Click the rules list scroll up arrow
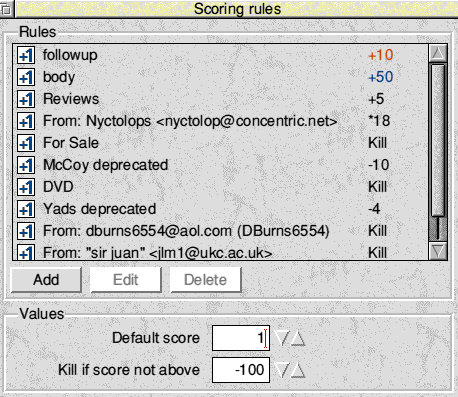 click(x=438, y=53)
